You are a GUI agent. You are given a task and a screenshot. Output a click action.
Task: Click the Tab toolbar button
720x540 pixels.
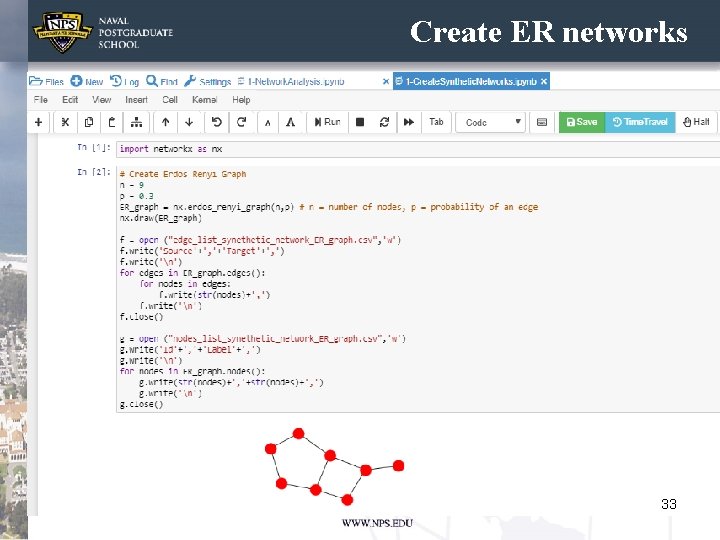point(436,122)
